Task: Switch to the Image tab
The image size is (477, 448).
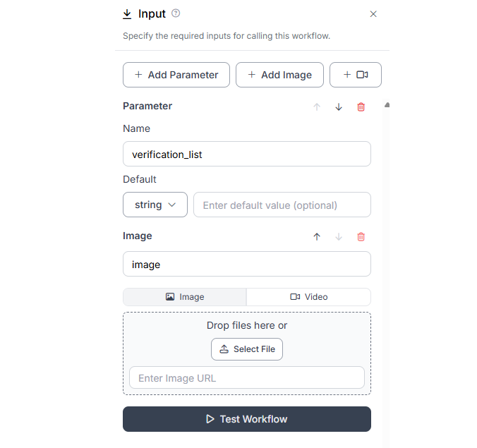Action: (x=185, y=297)
